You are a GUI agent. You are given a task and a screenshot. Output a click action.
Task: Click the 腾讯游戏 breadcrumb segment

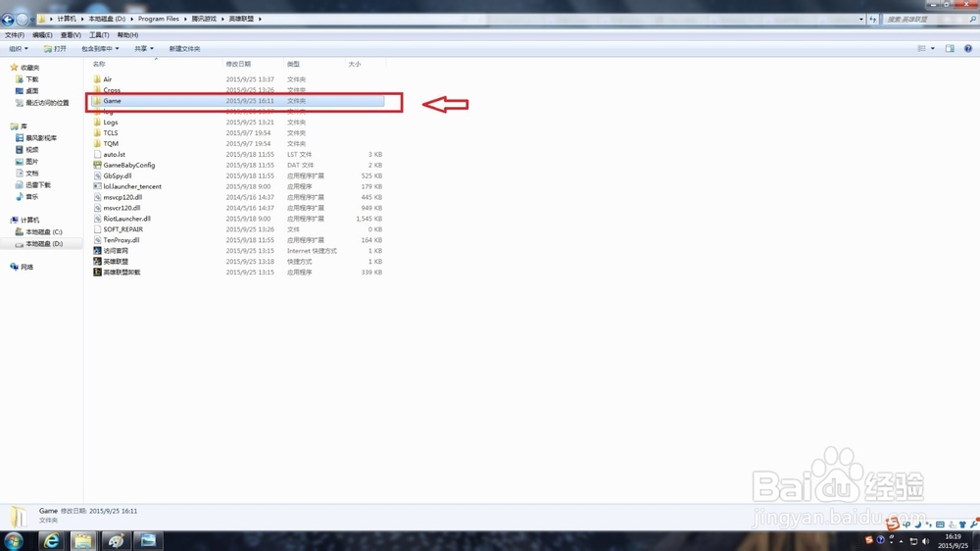(204, 19)
